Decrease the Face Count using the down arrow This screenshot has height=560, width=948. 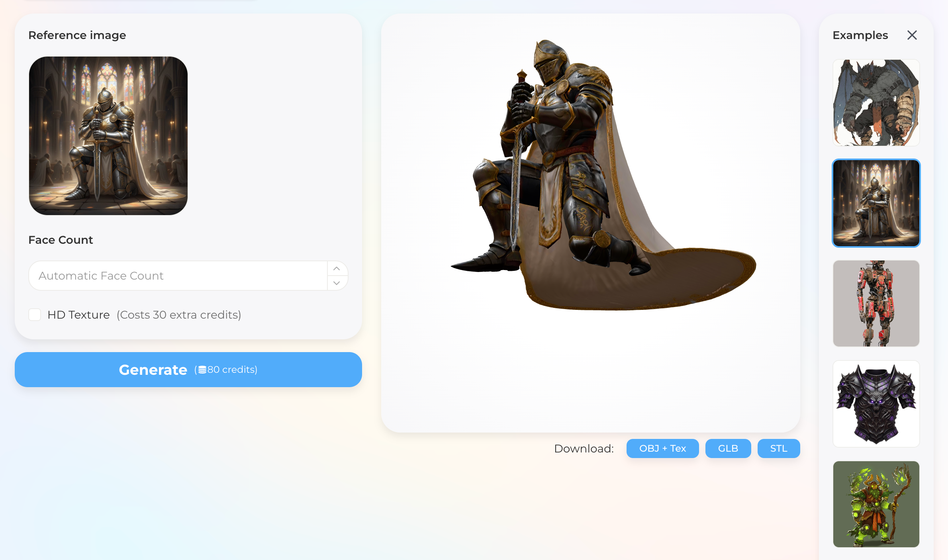coord(337,283)
